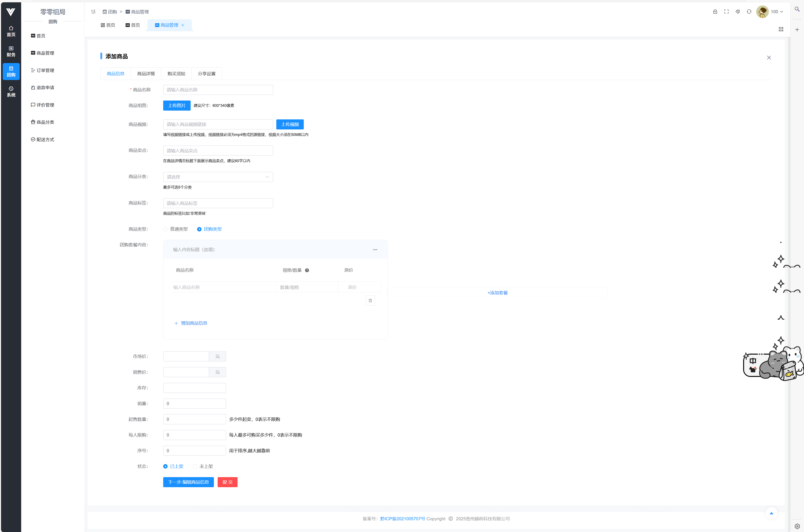This screenshot has width=804, height=532.
Task: Click the help icon beside 规格/数量
Action: 307,270
